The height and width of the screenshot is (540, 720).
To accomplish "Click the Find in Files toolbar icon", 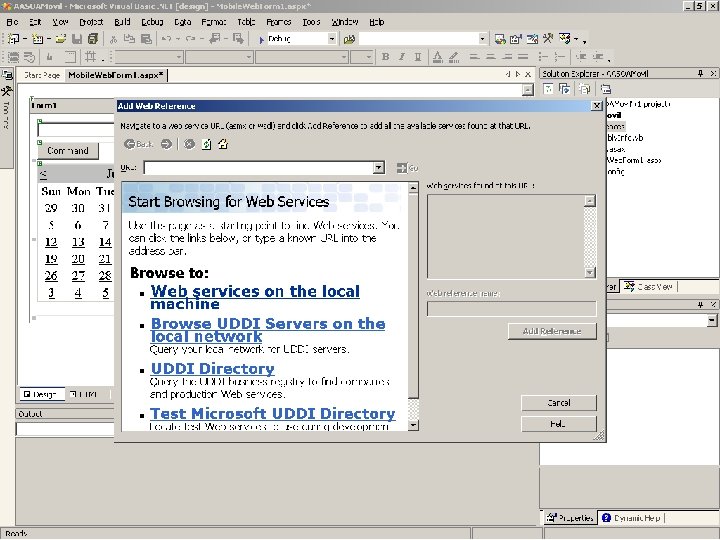I will click(x=349, y=39).
